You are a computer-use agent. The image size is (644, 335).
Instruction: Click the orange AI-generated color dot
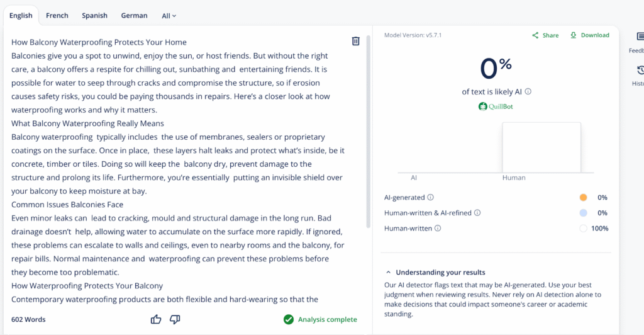tap(584, 197)
